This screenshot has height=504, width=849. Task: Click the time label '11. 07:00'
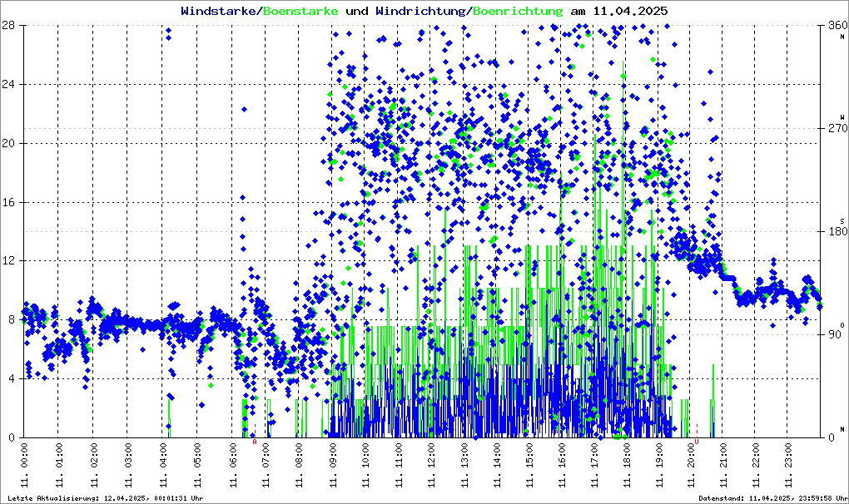pyautogui.click(x=266, y=466)
